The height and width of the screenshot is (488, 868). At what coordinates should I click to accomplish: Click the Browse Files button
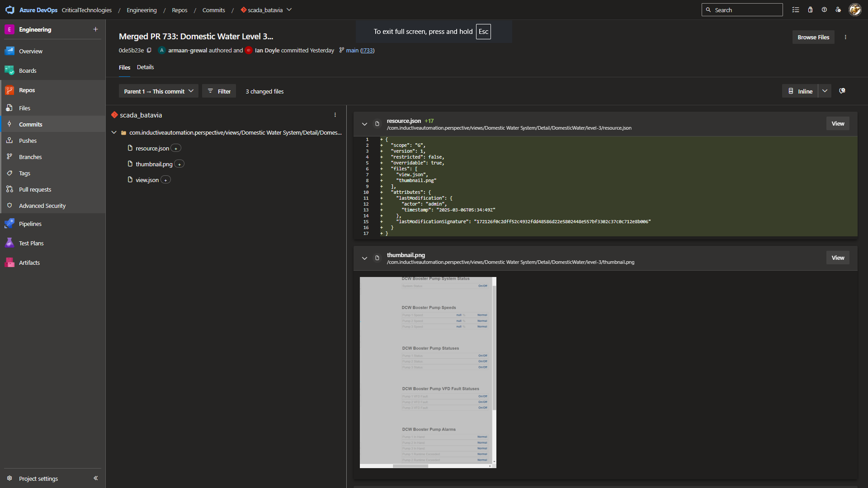(x=813, y=37)
